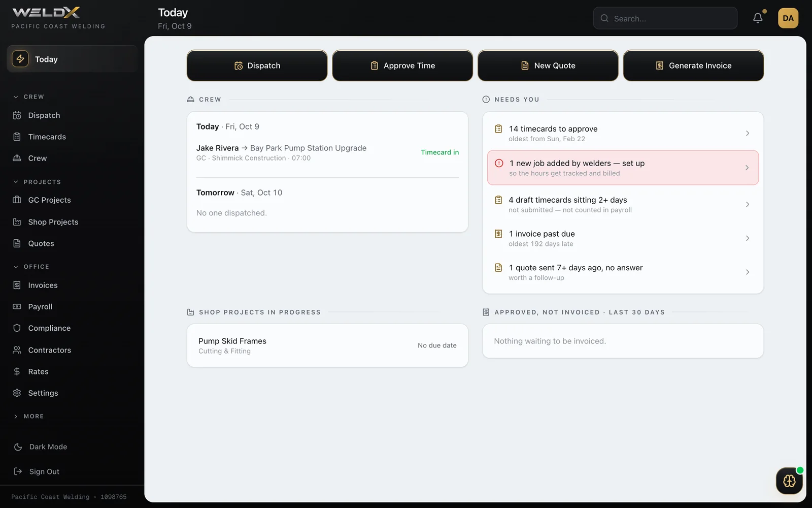Open Jake Rivera dispatch entry

pos(327,152)
